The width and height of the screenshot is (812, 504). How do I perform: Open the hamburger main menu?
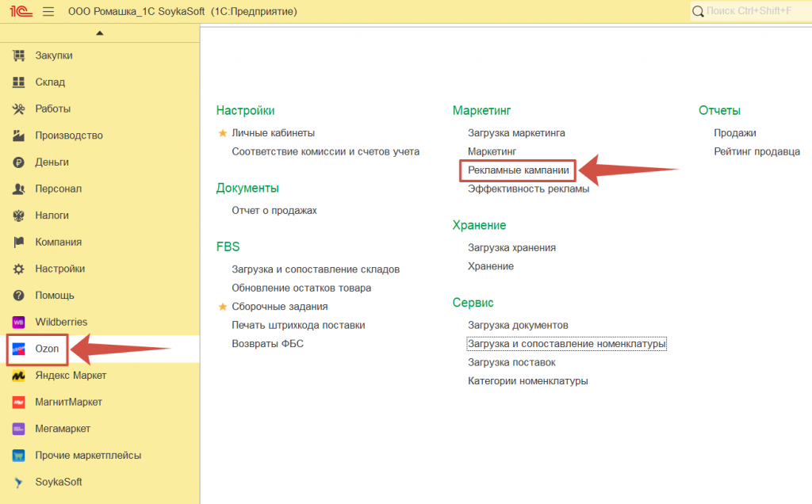pyautogui.click(x=48, y=12)
